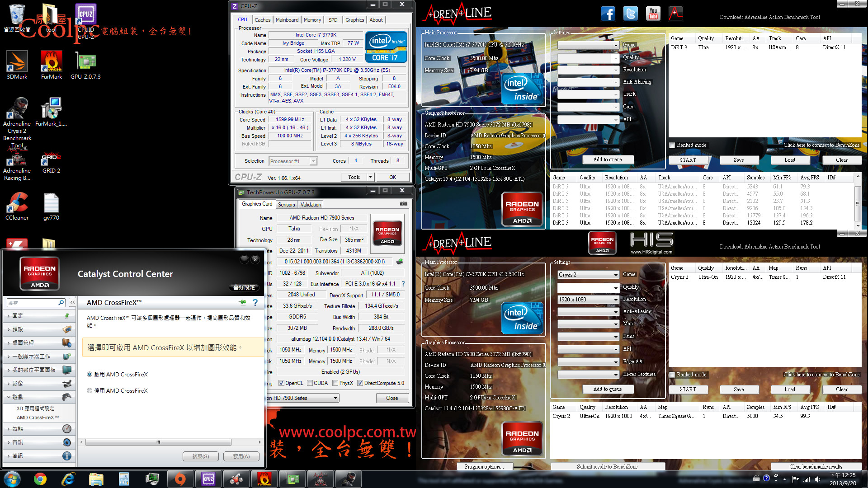
Task: Click the 喜好設定 preferences button in Catalyst
Action: (244, 287)
